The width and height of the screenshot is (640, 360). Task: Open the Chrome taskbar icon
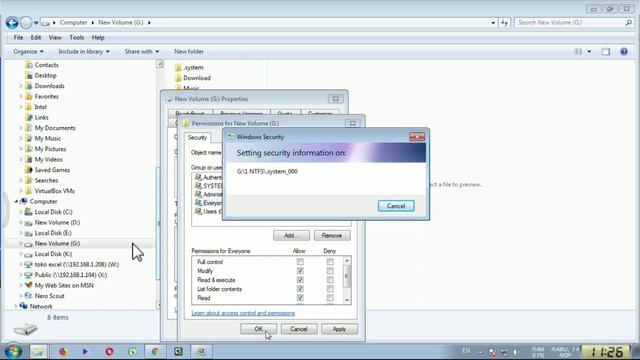pos(155,351)
